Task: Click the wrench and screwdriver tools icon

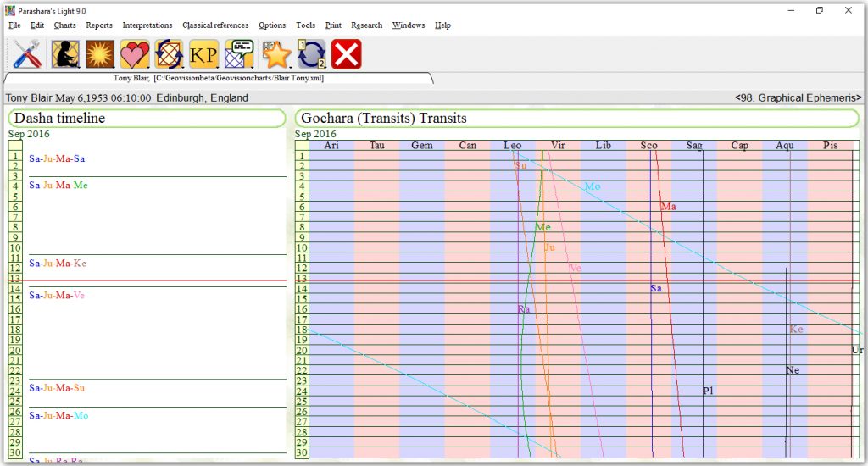Action: coord(27,55)
